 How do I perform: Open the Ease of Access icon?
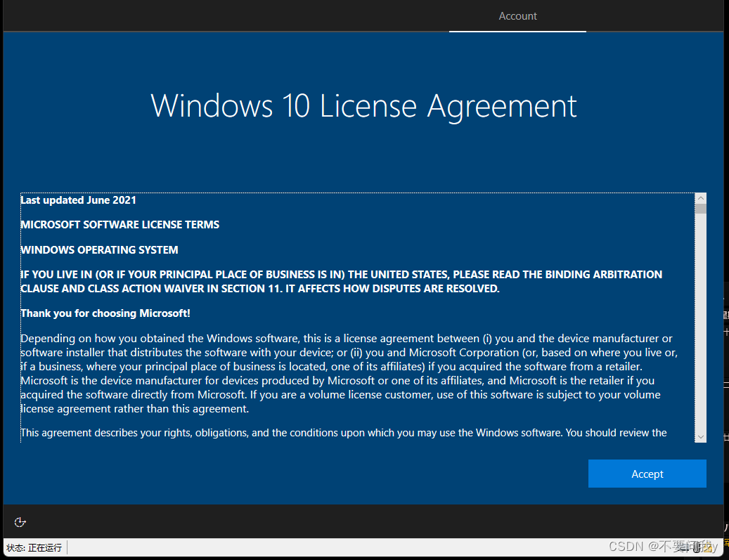point(20,522)
